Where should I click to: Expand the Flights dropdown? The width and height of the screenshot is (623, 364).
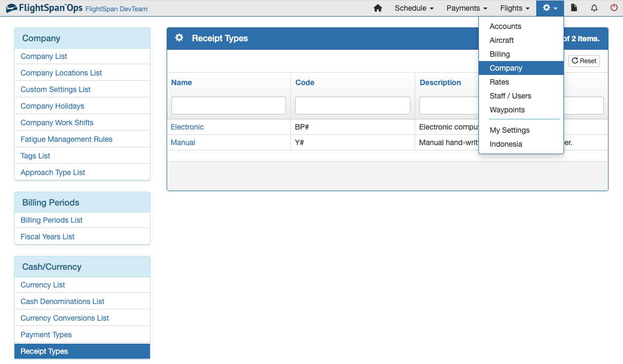[514, 8]
